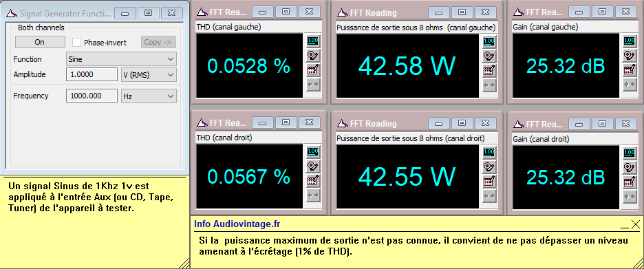644x269 pixels.
Task: Toggle the Phase-invert checkbox
Action: pos(76,42)
